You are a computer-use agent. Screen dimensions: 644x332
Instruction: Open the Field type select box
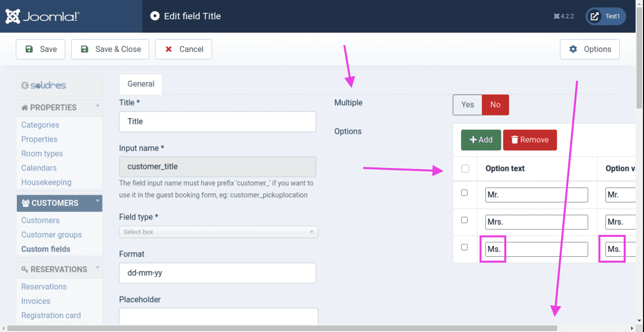[218, 232]
